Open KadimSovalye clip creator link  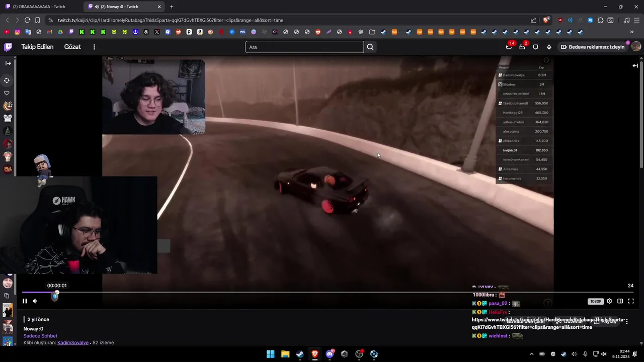pos(73,342)
